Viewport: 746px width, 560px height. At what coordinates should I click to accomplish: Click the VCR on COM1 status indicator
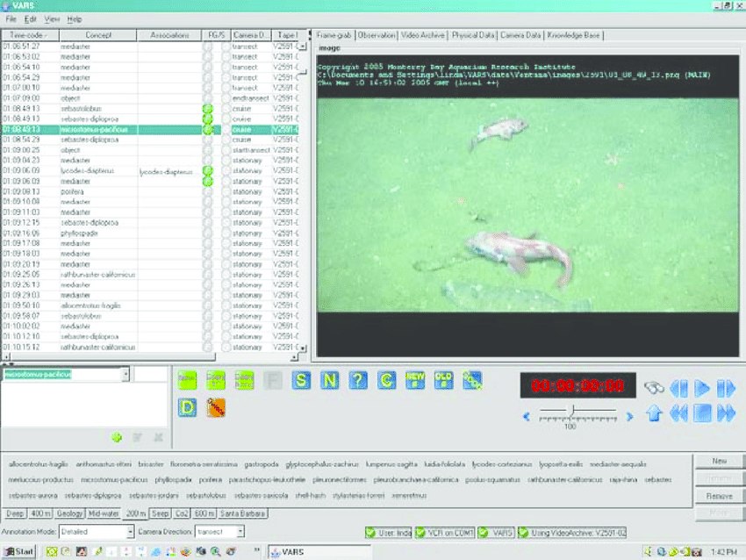click(x=444, y=533)
